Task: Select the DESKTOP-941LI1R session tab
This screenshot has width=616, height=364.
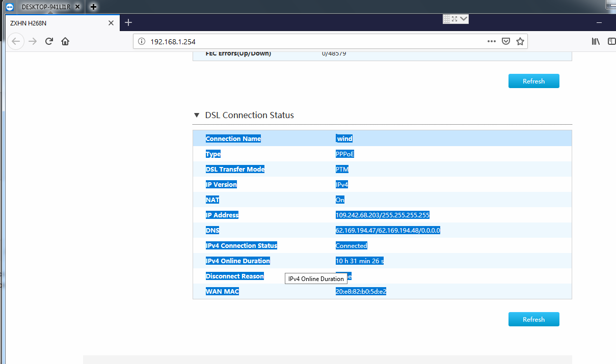Action: (46, 7)
